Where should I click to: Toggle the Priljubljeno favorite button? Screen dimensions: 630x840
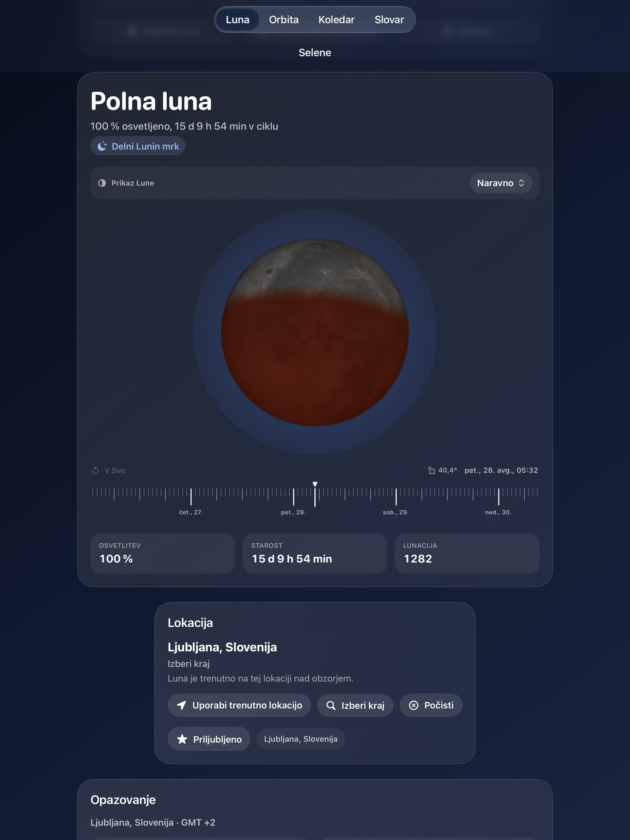209,739
